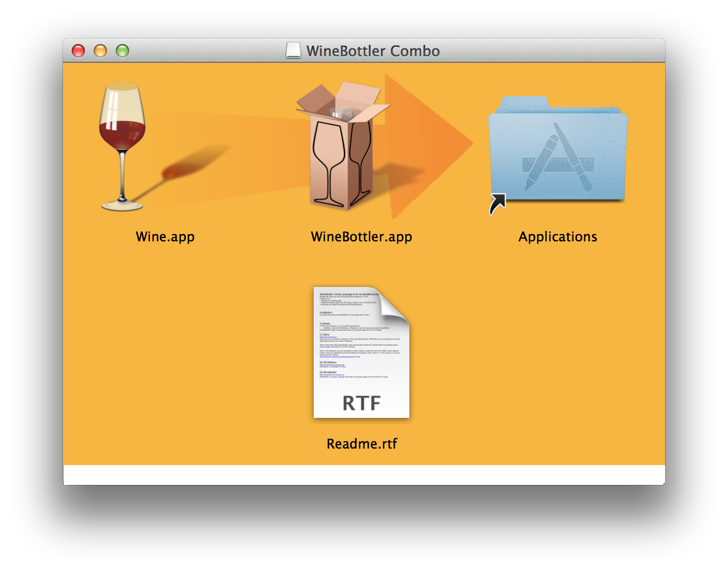The width and height of the screenshot is (728, 572).
Task: Click the Readme.rtf file name label
Action: pos(362,444)
